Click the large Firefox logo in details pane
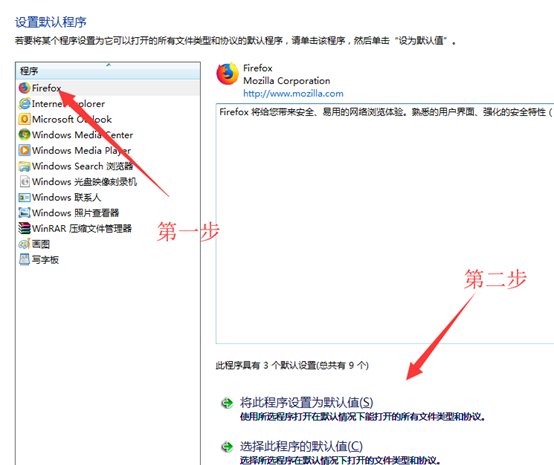The height and width of the screenshot is (465, 554). coord(227,73)
